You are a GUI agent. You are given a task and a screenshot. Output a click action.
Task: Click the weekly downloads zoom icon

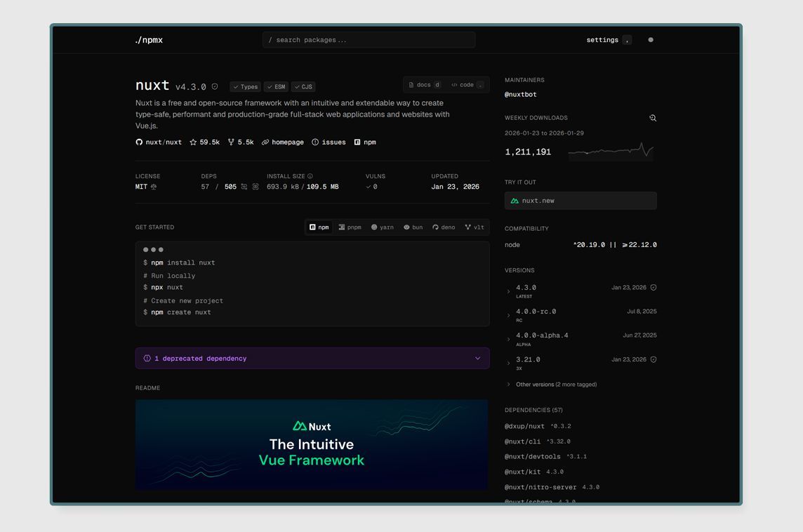[x=653, y=118]
